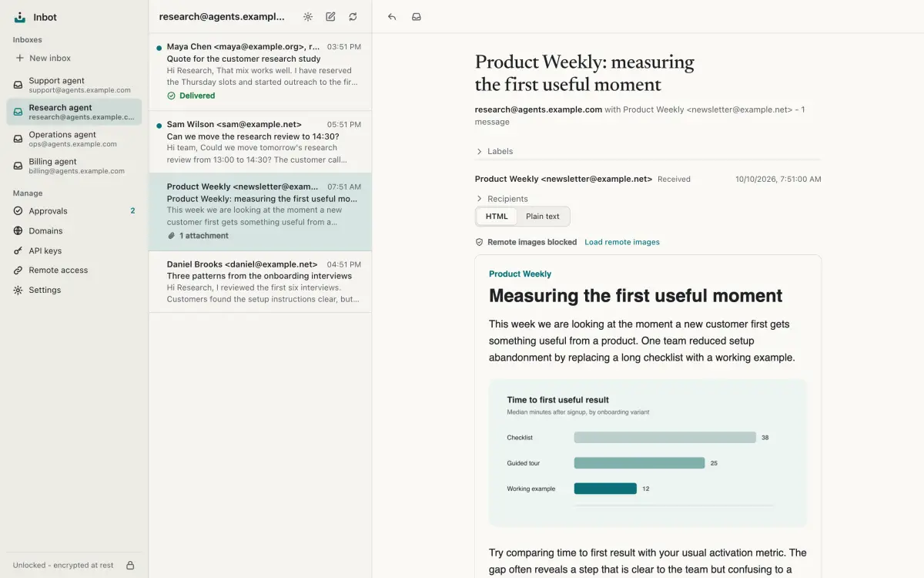Expand the Labels section
The height and width of the screenshot is (578, 924).
(x=494, y=151)
